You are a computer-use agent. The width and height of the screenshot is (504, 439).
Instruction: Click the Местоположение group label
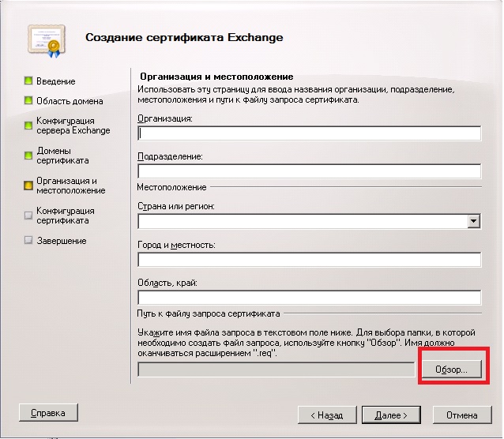[171, 187]
